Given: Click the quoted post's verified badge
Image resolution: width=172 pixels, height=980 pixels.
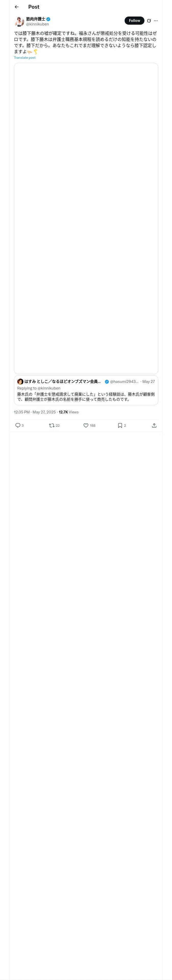Looking at the screenshot, I should [107, 382].
